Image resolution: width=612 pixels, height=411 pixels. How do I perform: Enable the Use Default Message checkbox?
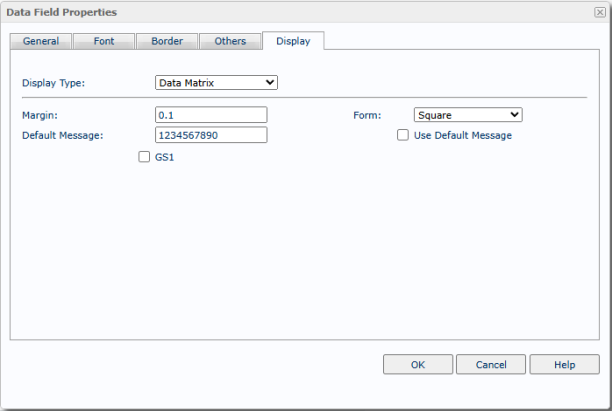click(x=403, y=135)
